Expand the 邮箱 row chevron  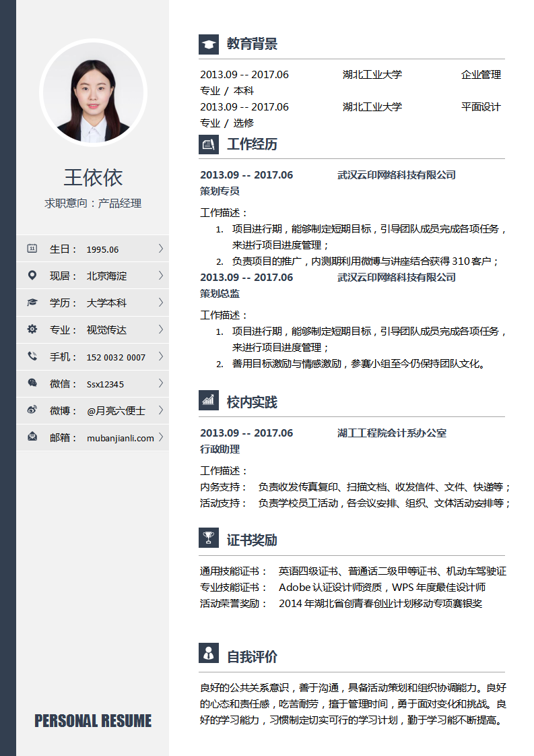click(x=160, y=437)
